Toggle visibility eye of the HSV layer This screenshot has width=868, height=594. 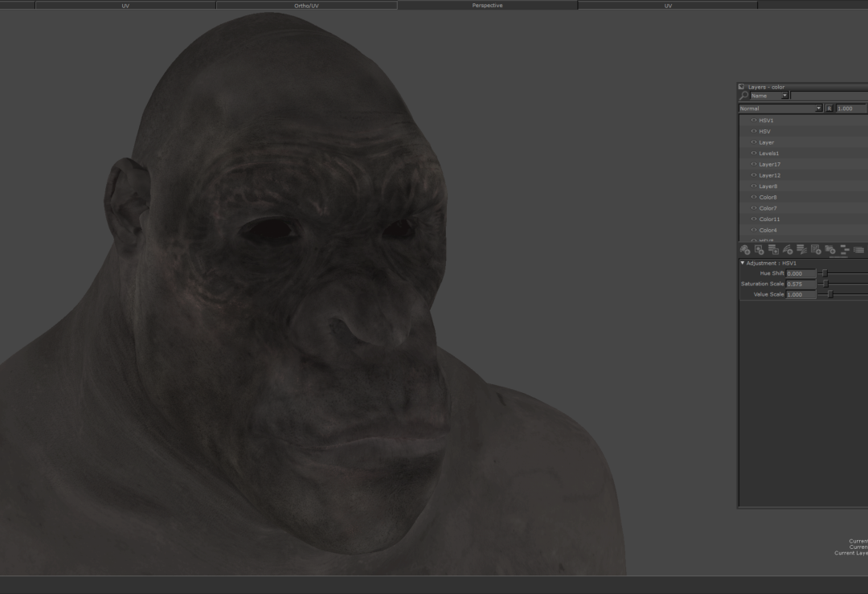coord(753,131)
